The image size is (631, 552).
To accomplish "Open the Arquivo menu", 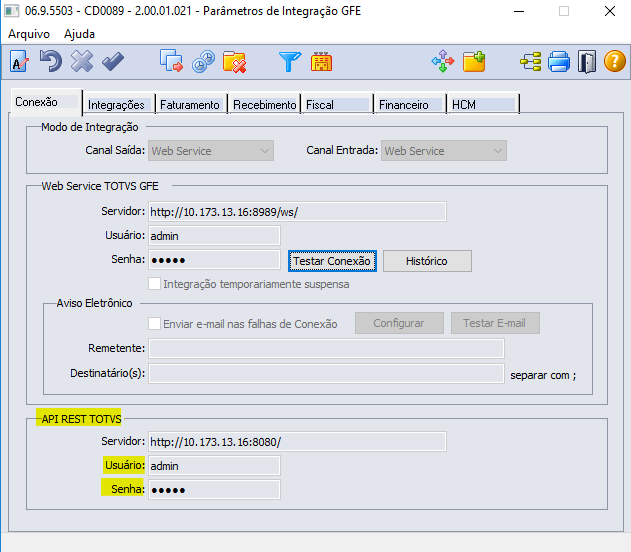I will click(29, 34).
